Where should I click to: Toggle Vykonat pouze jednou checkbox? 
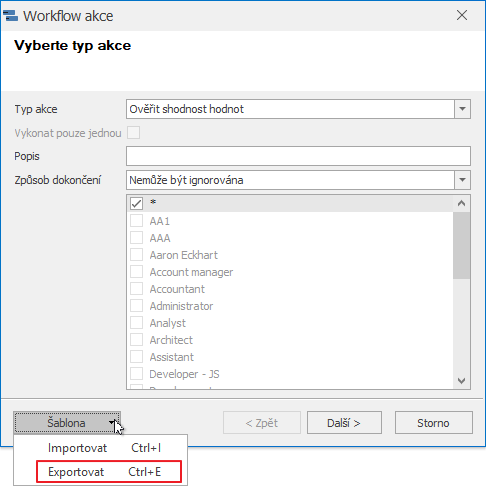133,133
